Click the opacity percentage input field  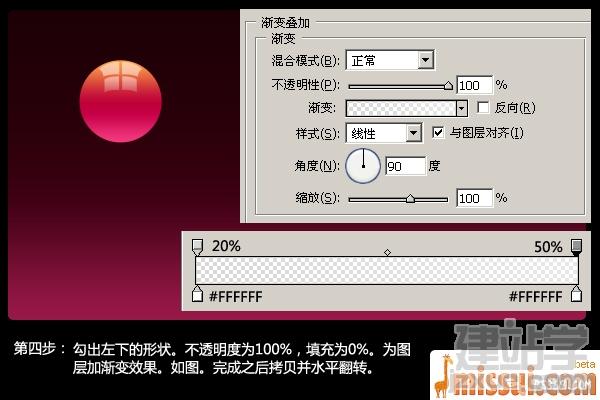474,85
